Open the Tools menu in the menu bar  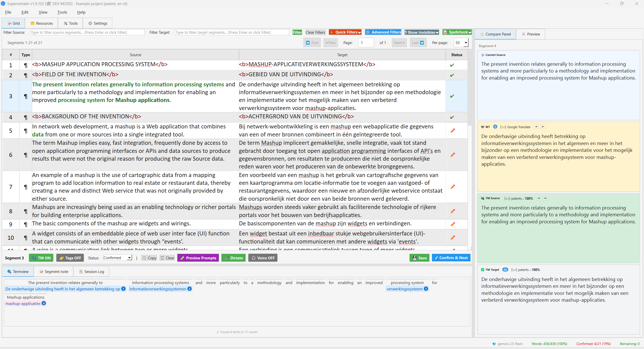[62, 12]
